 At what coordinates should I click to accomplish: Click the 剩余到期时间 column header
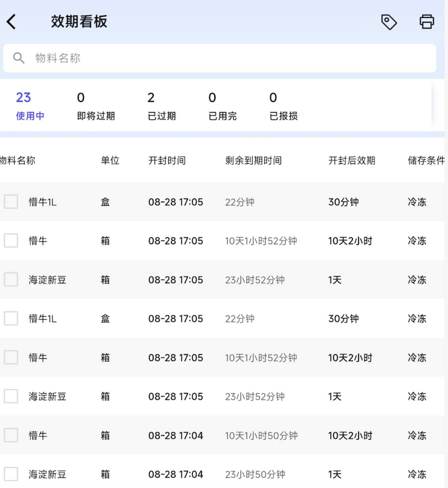(253, 160)
